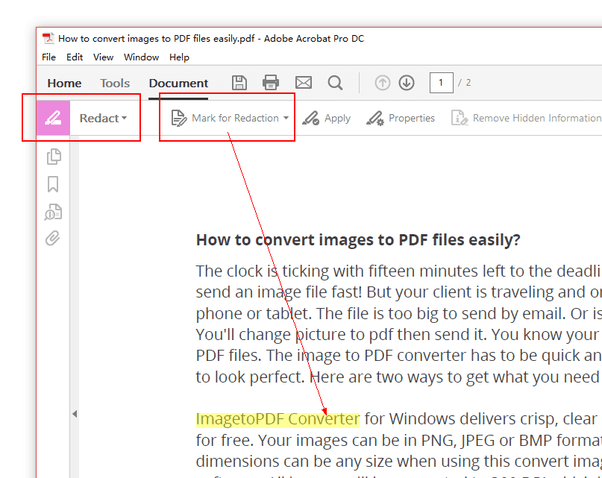Click the Redact tool label

[99, 118]
